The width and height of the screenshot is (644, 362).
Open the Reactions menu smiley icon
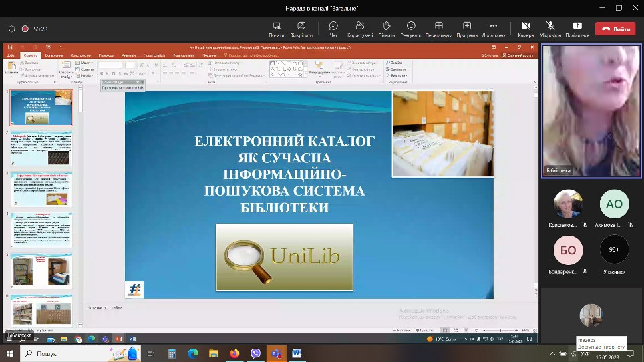412,27
